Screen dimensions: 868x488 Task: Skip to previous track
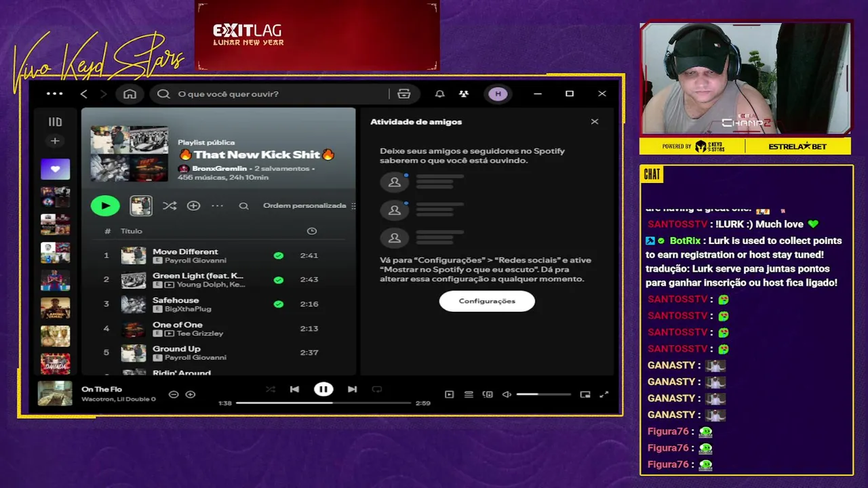(x=294, y=389)
